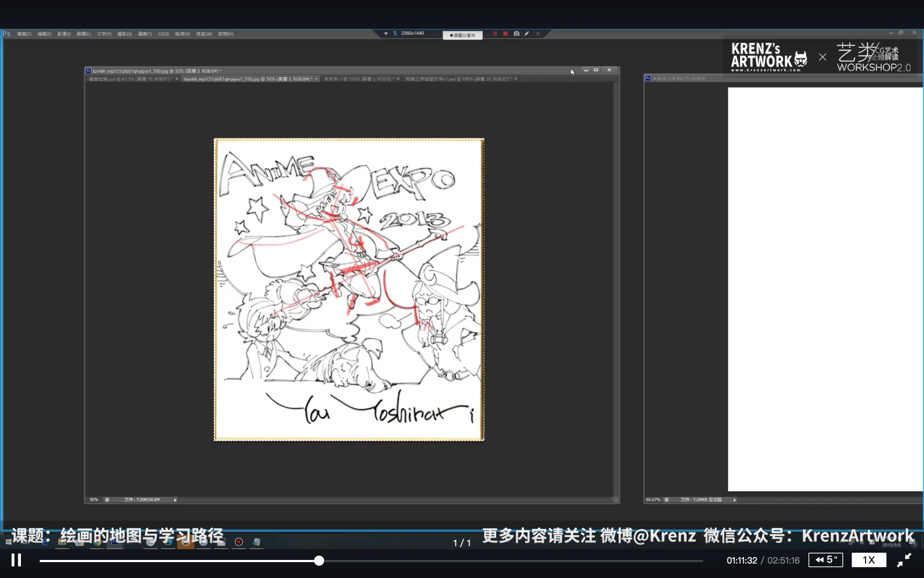Take a screenshot with camera icon
The height and width of the screenshot is (578, 924).
point(516,34)
